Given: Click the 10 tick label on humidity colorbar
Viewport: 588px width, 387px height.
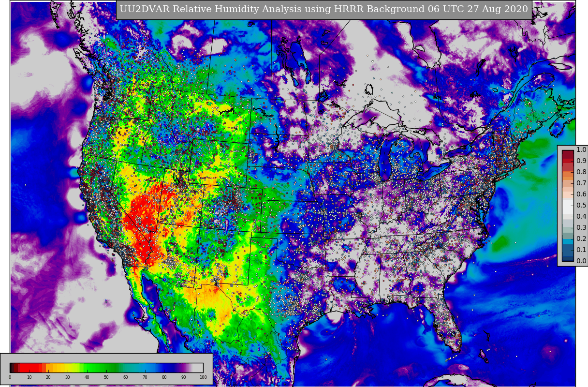Looking at the screenshot, I should [x=29, y=377].
